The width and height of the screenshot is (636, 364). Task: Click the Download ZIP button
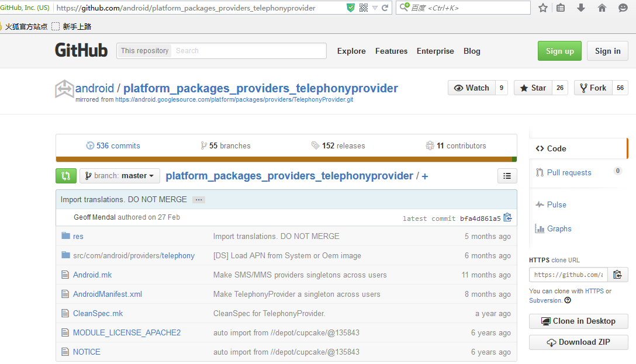tap(578, 342)
